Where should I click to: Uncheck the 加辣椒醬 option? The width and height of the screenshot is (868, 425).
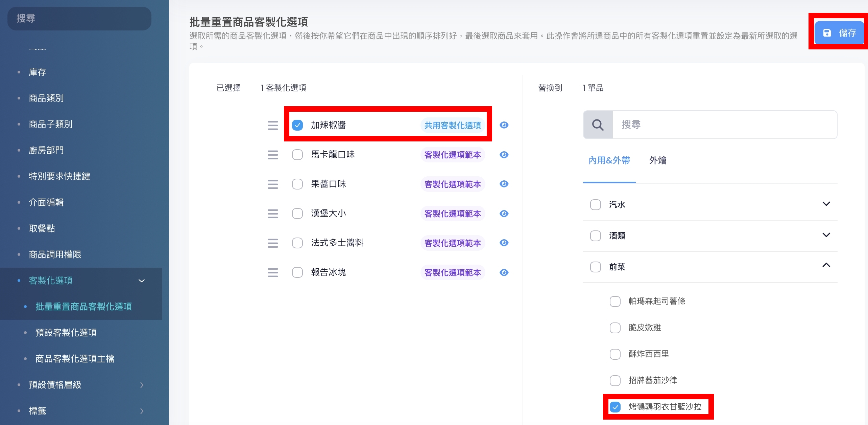click(297, 125)
